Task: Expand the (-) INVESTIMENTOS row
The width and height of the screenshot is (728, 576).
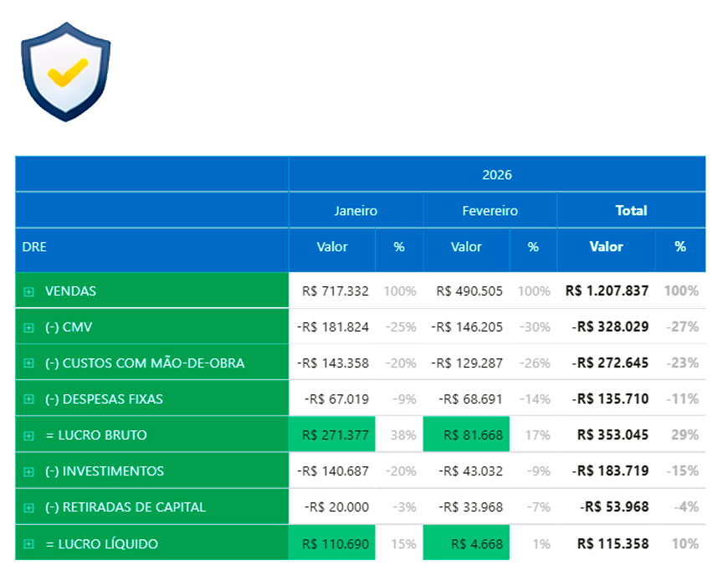Action: pyautogui.click(x=28, y=471)
